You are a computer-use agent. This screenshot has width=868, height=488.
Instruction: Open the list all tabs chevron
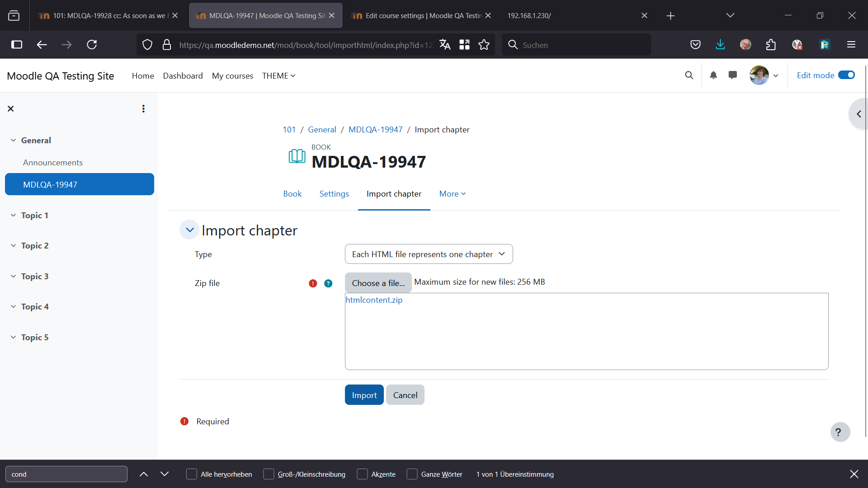pos(730,15)
